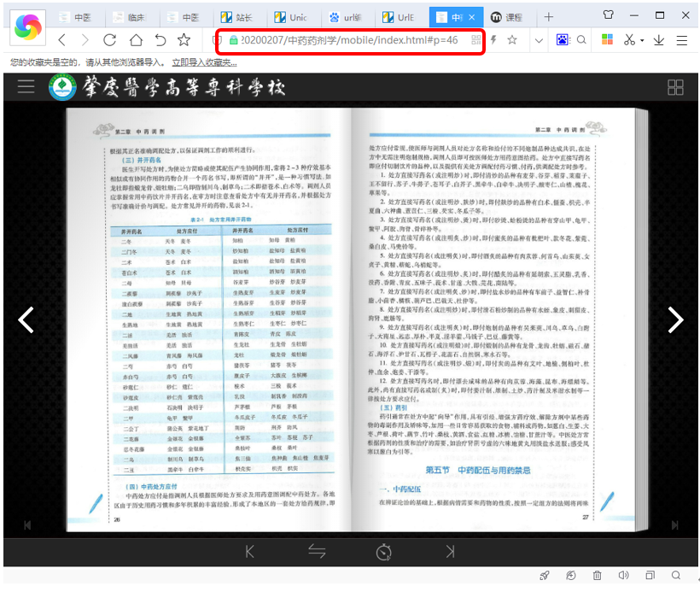700x592 pixels.
Task: Toggle the auto-flip timer icon
Action: 384,552
